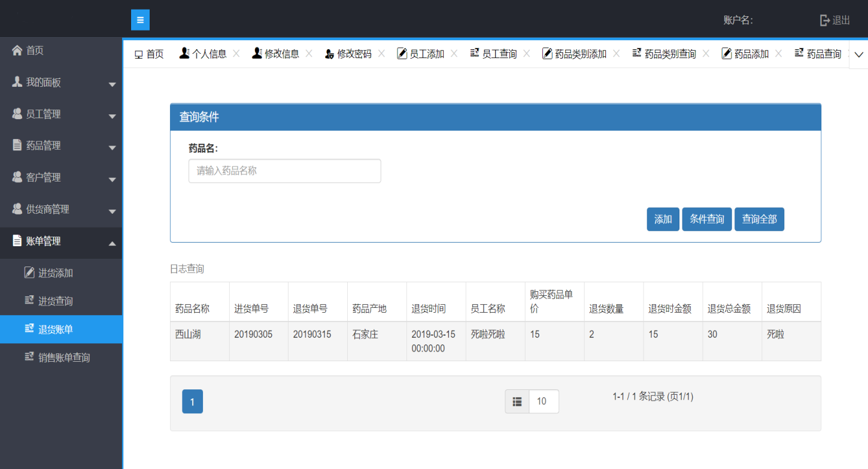Focus the 药品名 search input field
This screenshot has width=868, height=469.
click(x=284, y=171)
